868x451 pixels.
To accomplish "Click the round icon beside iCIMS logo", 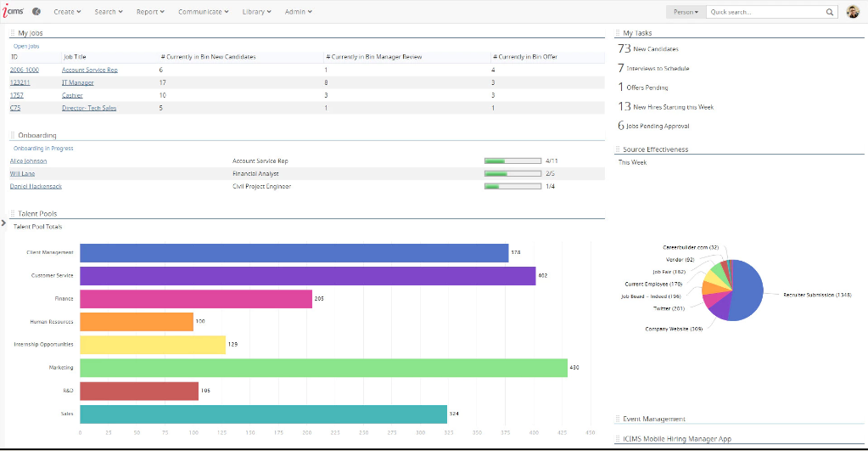I will [36, 12].
